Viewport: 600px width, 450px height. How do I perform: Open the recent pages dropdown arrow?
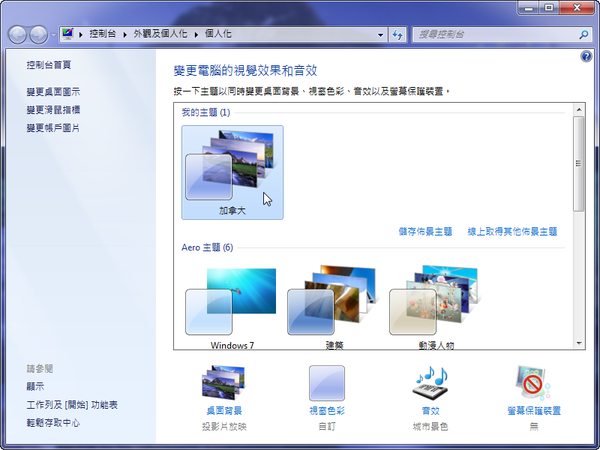click(53, 35)
